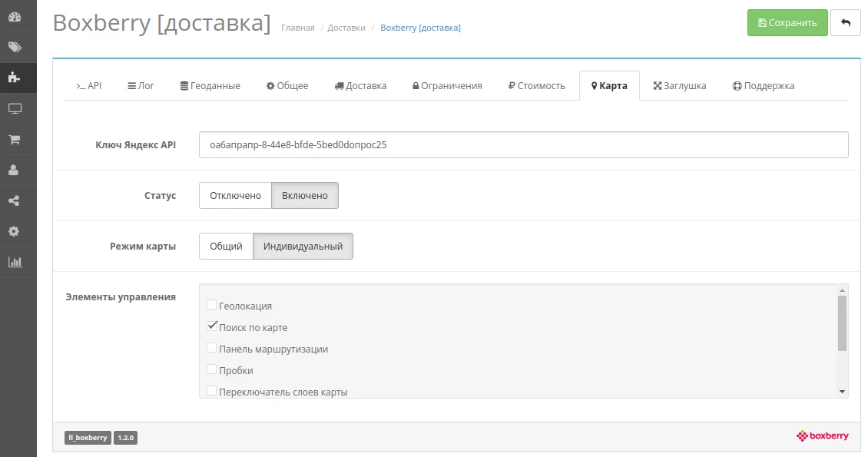Open the design monitor icon in the sidebar
This screenshot has width=868, height=457.
coord(15,108)
